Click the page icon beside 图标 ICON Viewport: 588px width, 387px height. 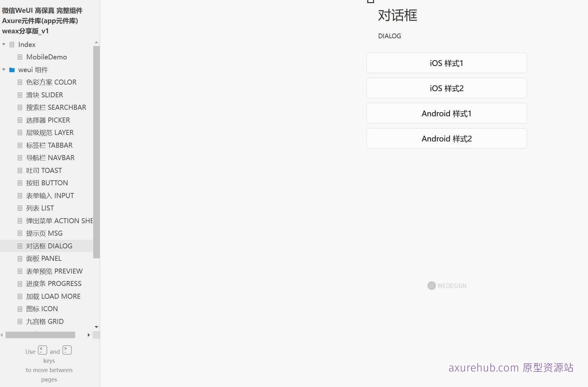click(x=20, y=309)
